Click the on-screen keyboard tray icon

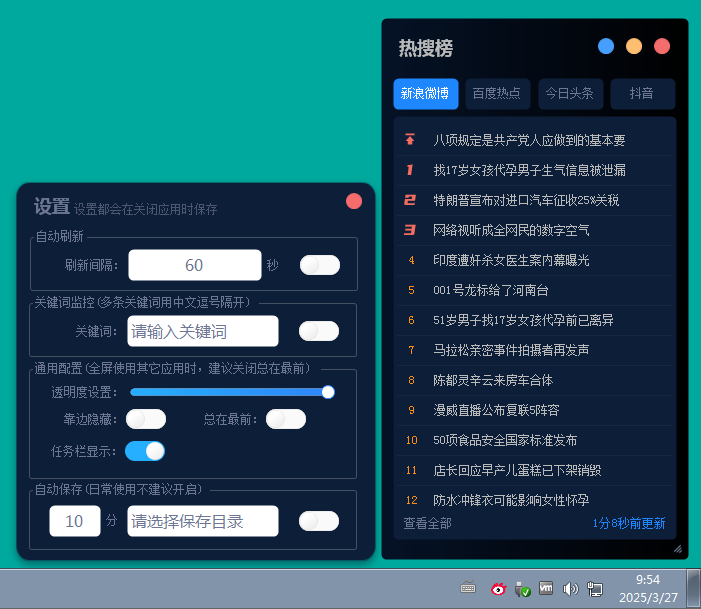point(468,589)
